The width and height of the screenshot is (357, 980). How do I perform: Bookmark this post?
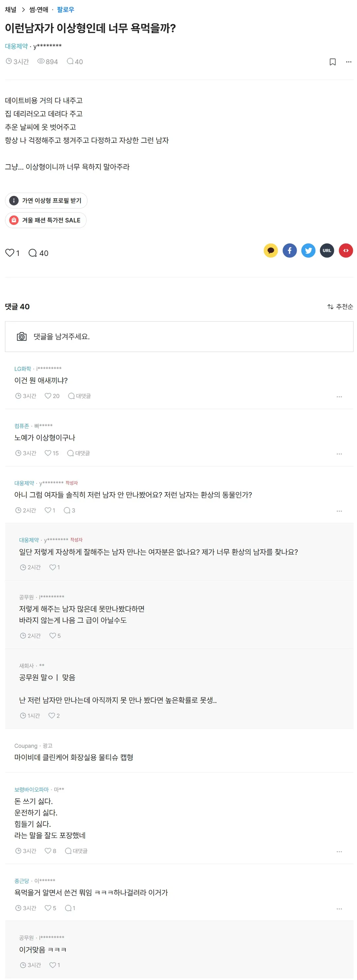click(x=332, y=62)
